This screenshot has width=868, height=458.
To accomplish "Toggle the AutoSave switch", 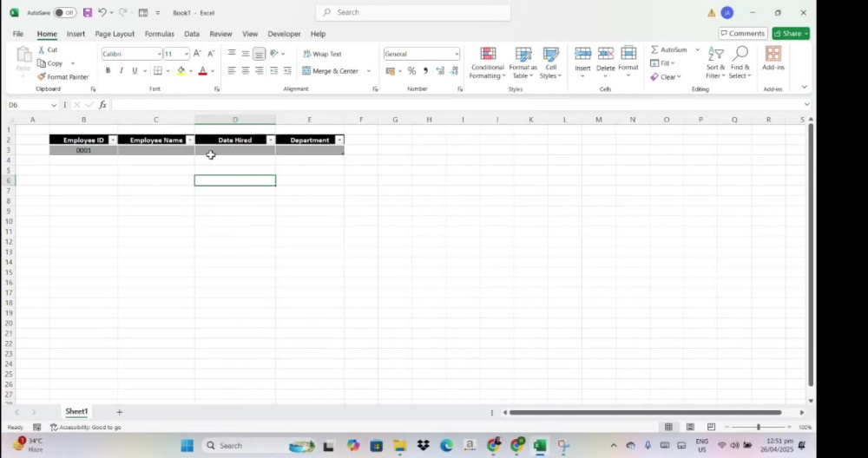I will (65, 13).
